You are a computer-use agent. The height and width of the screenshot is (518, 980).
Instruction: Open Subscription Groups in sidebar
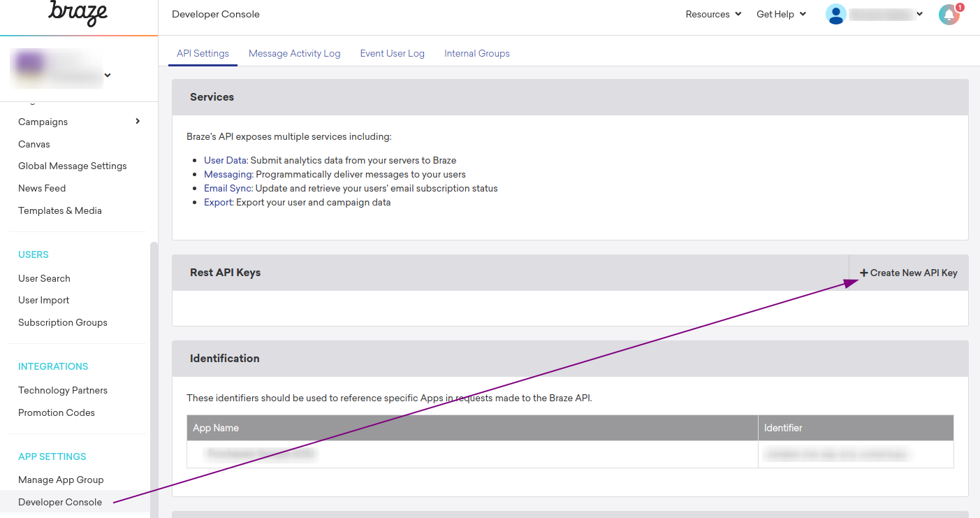pos(63,322)
